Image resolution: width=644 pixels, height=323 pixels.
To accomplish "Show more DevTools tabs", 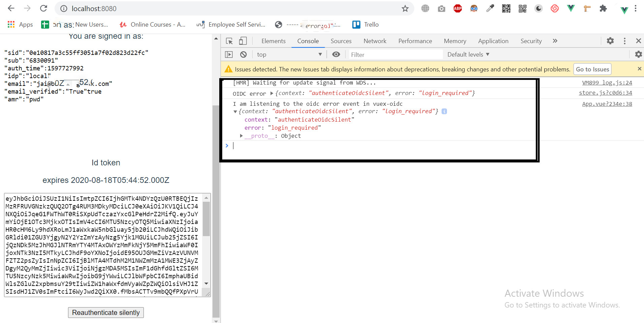I will pos(555,41).
